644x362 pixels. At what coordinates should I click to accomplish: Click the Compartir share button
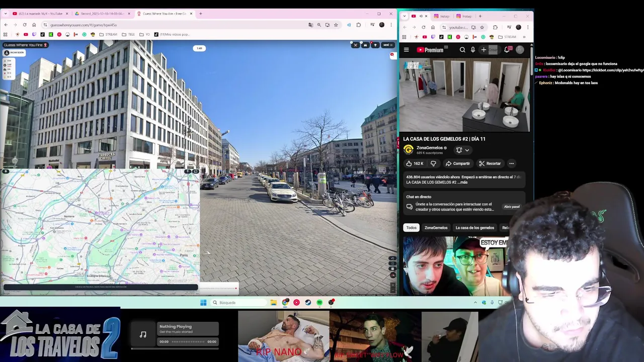click(x=457, y=163)
